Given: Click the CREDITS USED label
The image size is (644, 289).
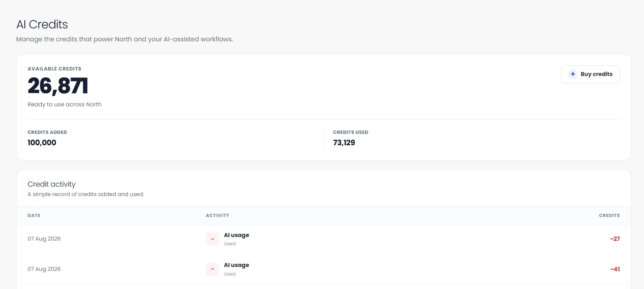Looking at the screenshot, I should click(x=351, y=132).
